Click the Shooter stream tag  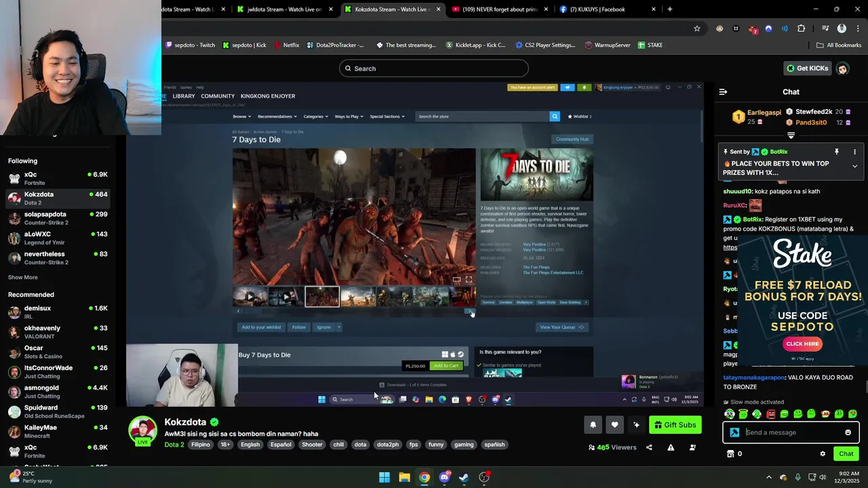(x=312, y=445)
